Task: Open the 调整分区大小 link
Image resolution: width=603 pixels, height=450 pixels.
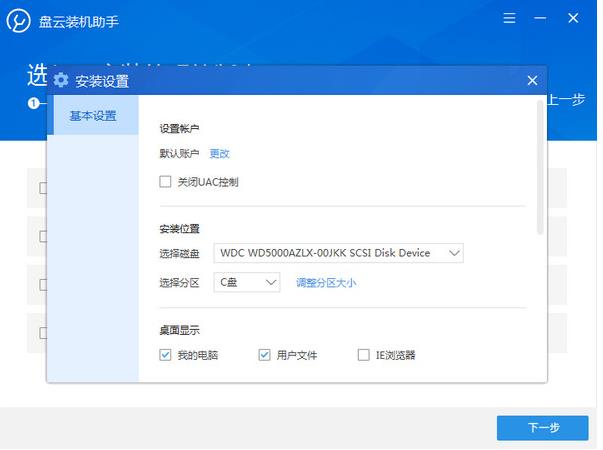Action: point(326,283)
